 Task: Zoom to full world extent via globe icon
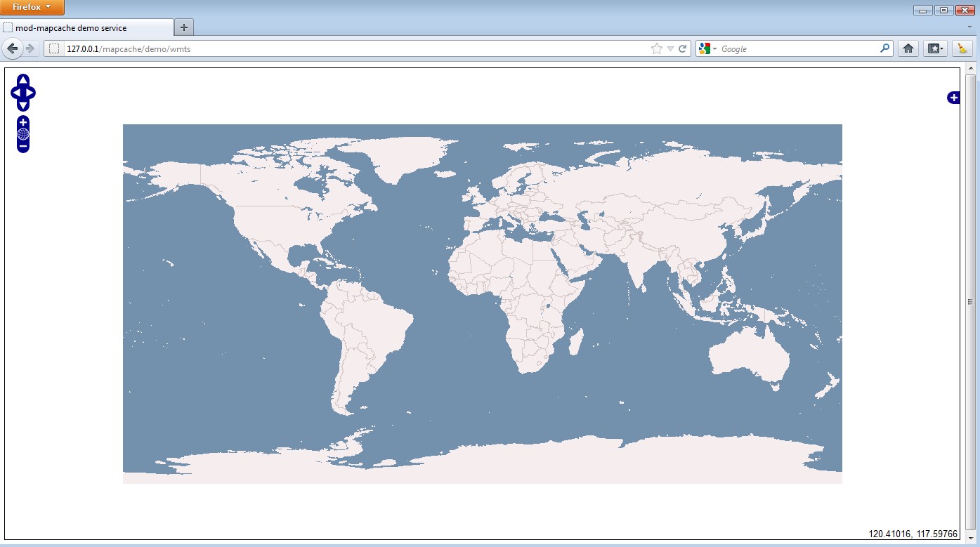coord(23,134)
